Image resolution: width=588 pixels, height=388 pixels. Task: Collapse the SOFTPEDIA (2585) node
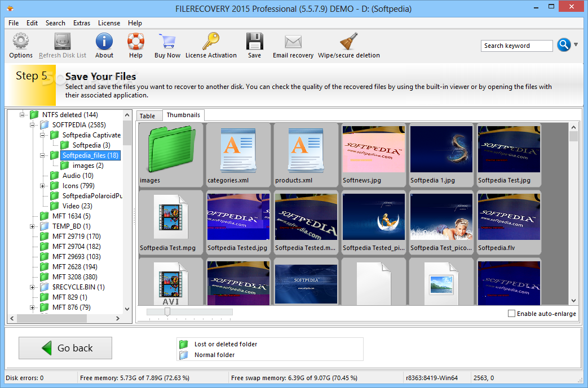(32, 124)
